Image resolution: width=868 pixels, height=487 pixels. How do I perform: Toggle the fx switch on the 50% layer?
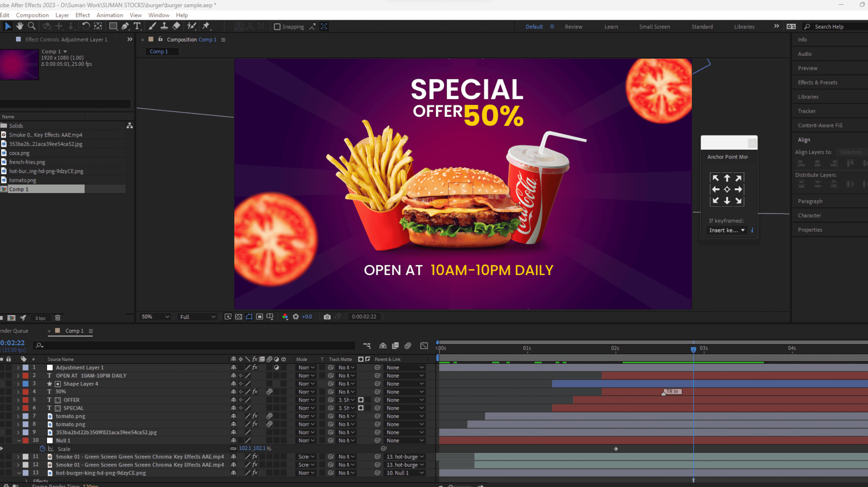coord(255,392)
